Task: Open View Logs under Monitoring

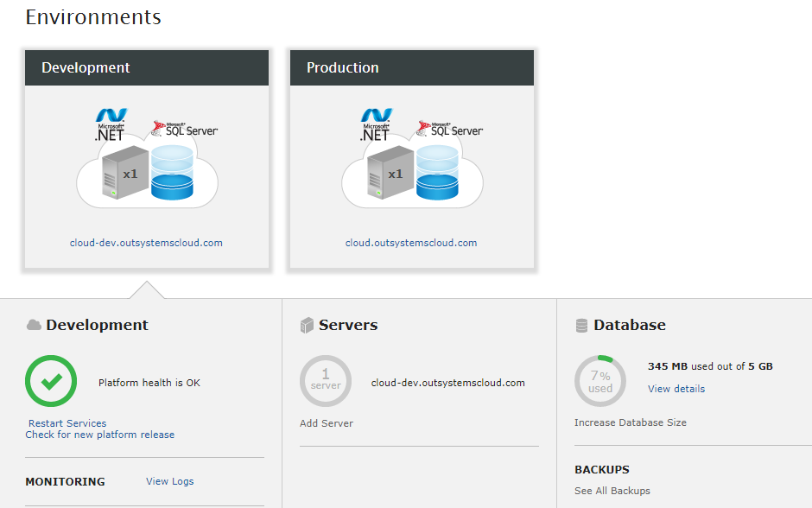Action: click(x=169, y=481)
